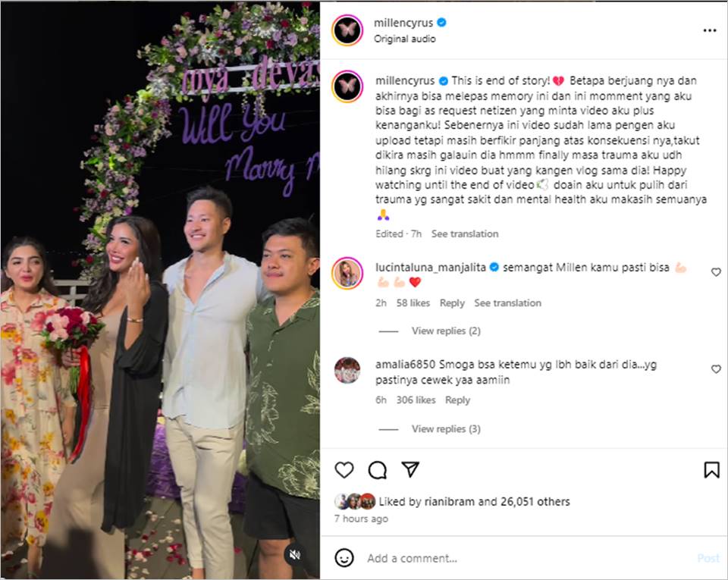
Task: Open the three-dot more options menu
Action: click(x=710, y=30)
